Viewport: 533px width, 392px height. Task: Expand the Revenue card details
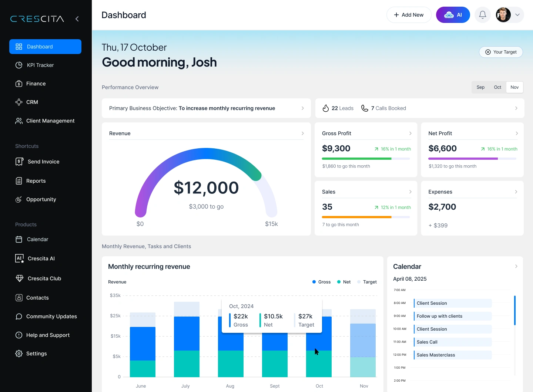tap(303, 133)
